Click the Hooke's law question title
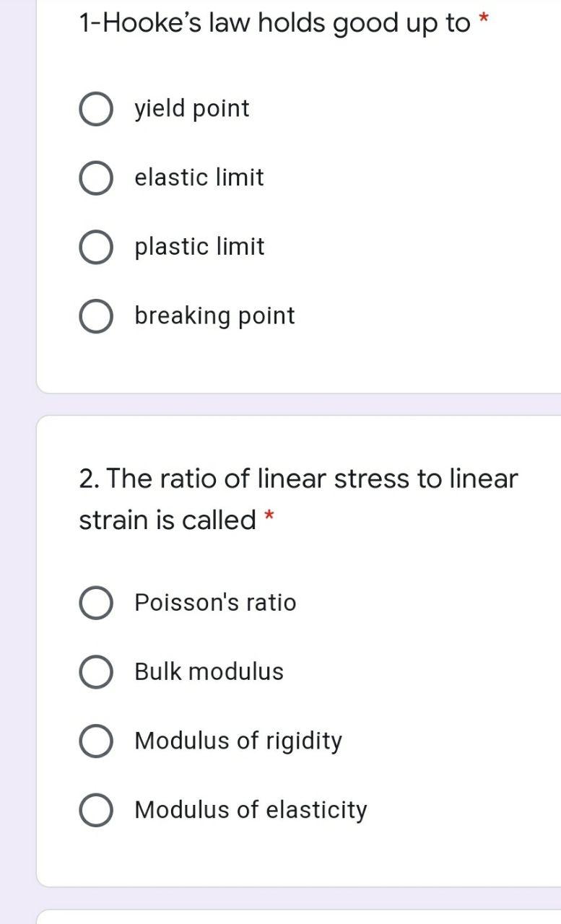Screen dimensions: 561x924 pyautogui.click(x=274, y=24)
